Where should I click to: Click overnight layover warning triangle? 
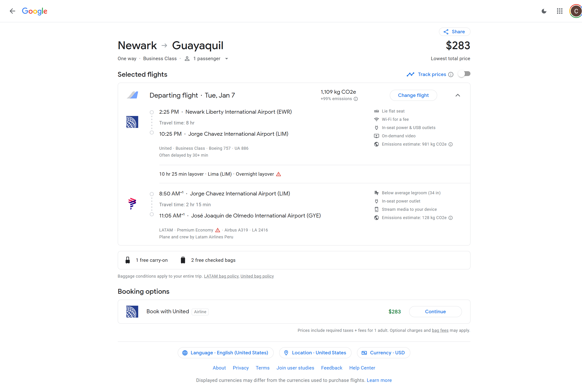tap(278, 174)
